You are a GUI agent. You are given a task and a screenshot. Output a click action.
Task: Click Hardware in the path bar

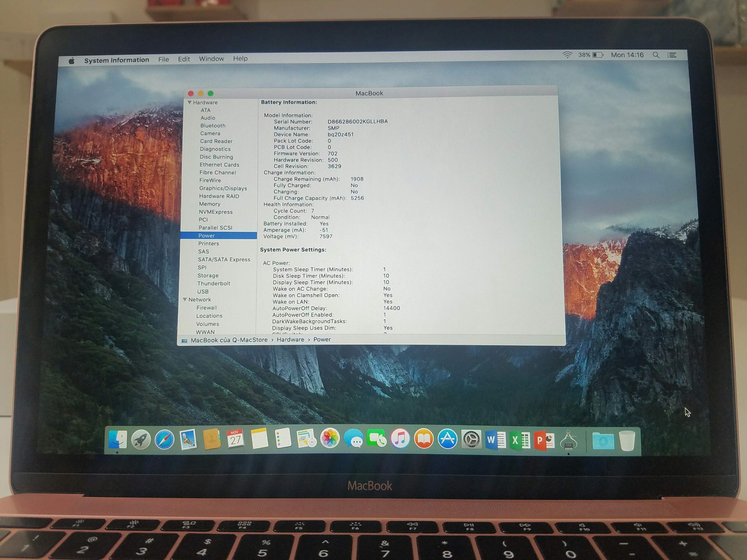(290, 339)
